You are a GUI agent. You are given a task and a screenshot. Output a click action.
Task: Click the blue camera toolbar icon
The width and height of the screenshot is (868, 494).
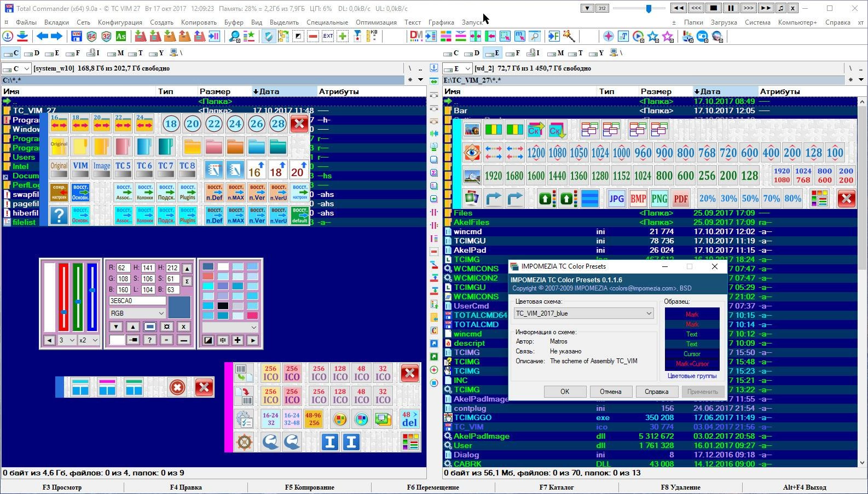pos(702,36)
